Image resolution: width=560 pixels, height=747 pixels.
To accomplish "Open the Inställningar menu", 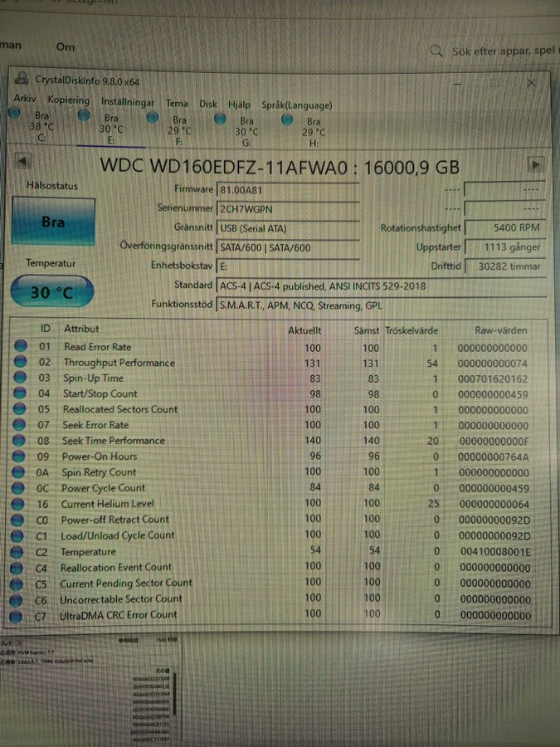I will pos(128,102).
